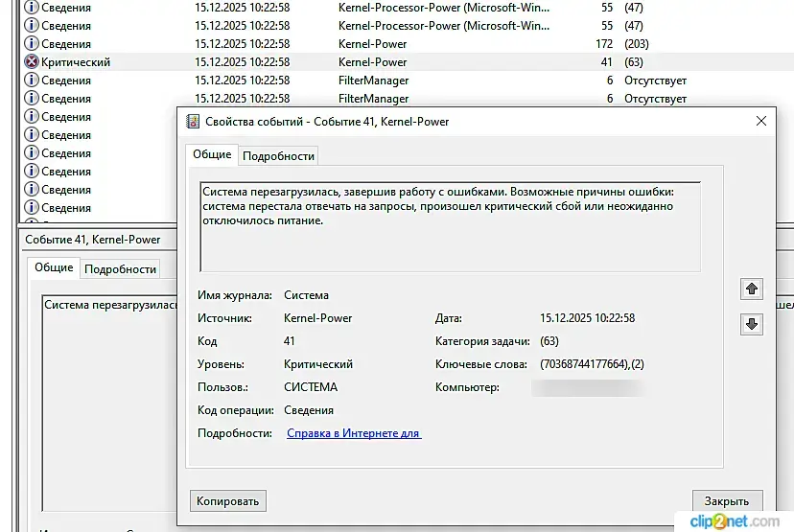Viewport: 794px width, 532px height.
Task: Click task category (203) in the list
Action: point(637,44)
